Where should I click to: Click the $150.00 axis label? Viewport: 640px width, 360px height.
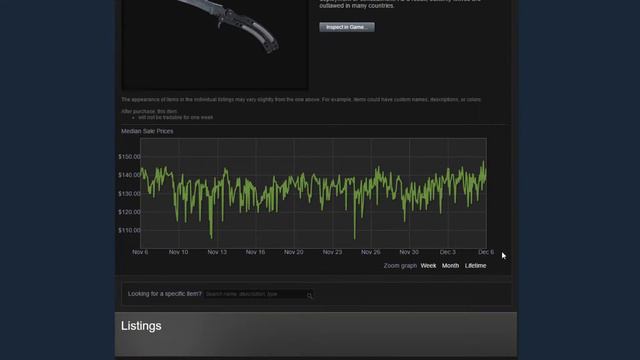click(129, 157)
